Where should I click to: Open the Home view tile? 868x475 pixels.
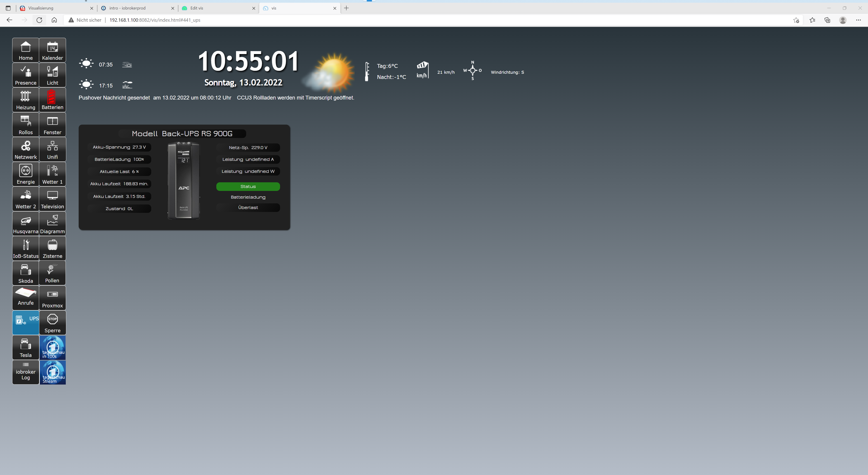(26, 50)
